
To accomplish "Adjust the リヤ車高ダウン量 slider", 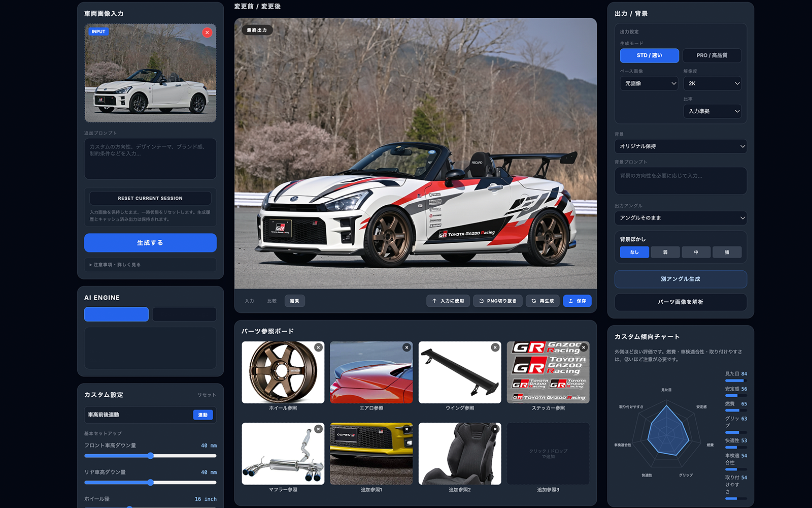I will coord(150,482).
